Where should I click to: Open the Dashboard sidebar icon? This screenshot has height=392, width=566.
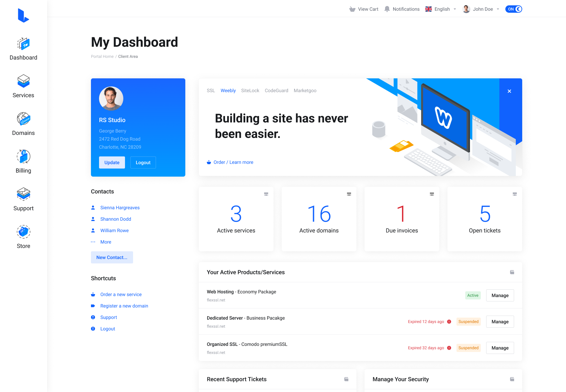(23, 44)
